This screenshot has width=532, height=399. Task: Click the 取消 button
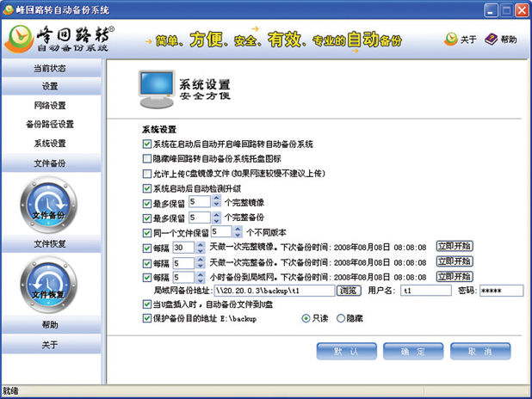480,351
